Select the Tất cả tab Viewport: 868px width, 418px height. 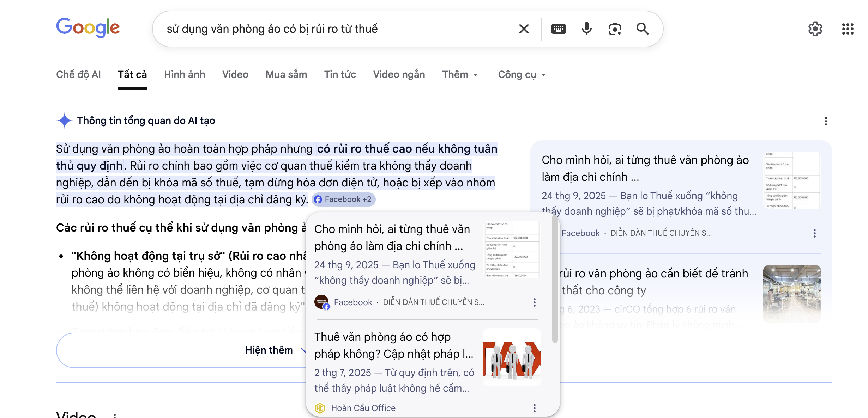coord(132,75)
